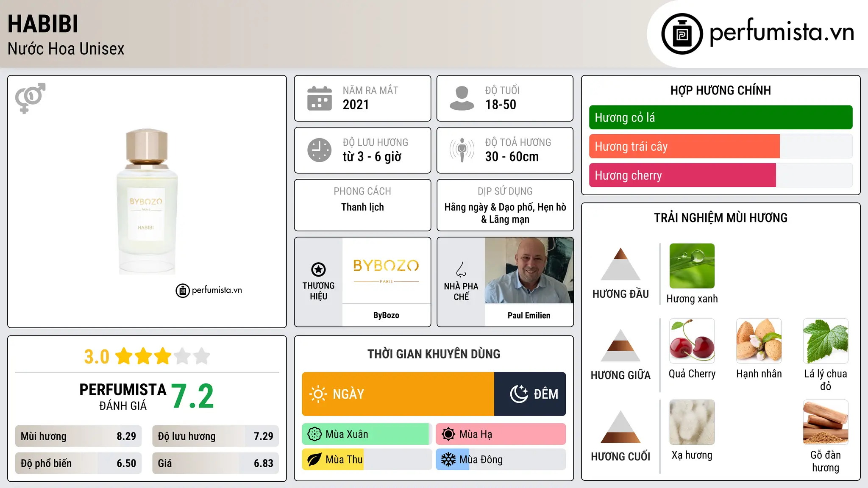Viewport: 868px width, 488px height.
Task: Click the last grey rating star
Action: (202, 356)
